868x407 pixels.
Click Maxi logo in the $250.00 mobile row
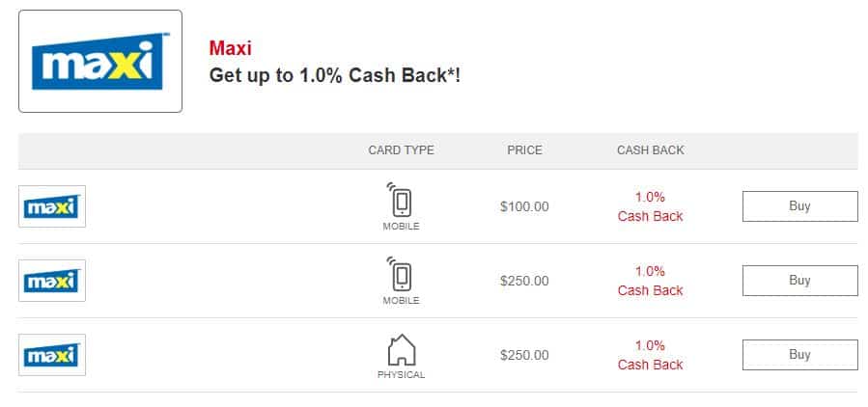pyautogui.click(x=52, y=281)
